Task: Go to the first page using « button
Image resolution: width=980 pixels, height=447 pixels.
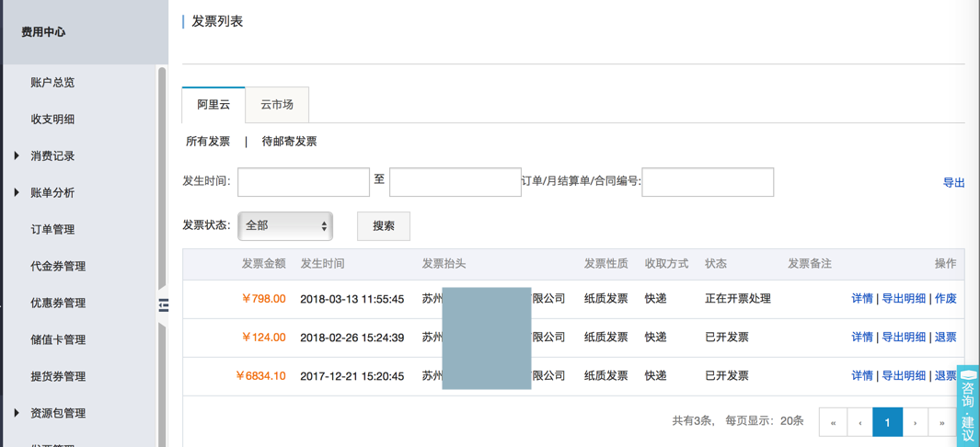Action: 833,422
